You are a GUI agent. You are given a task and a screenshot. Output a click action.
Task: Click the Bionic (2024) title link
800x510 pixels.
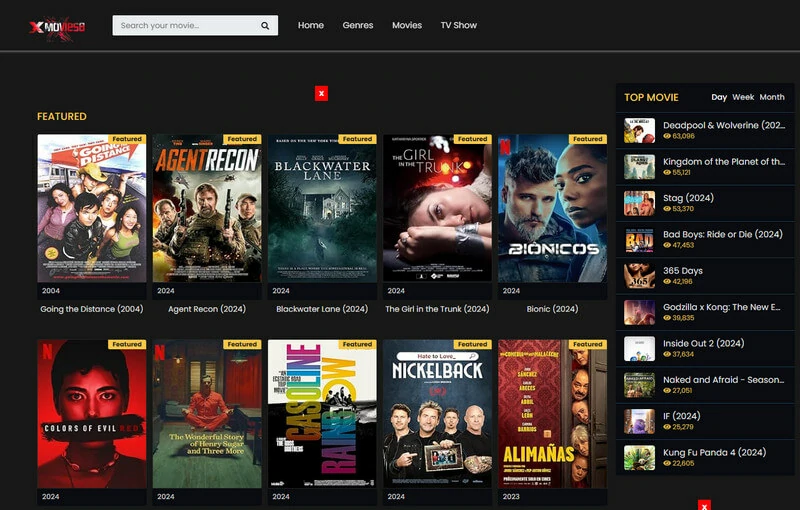pos(553,309)
